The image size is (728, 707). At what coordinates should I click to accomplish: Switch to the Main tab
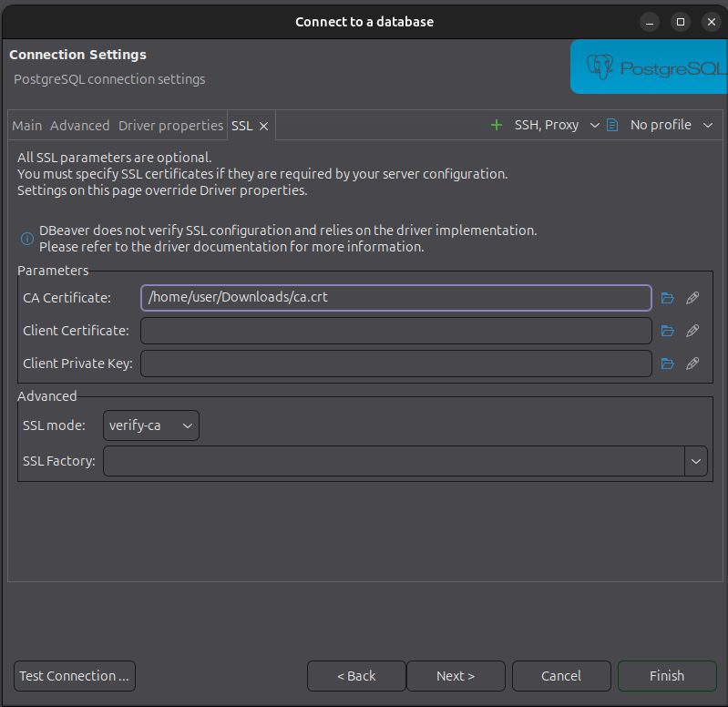(27, 126)
